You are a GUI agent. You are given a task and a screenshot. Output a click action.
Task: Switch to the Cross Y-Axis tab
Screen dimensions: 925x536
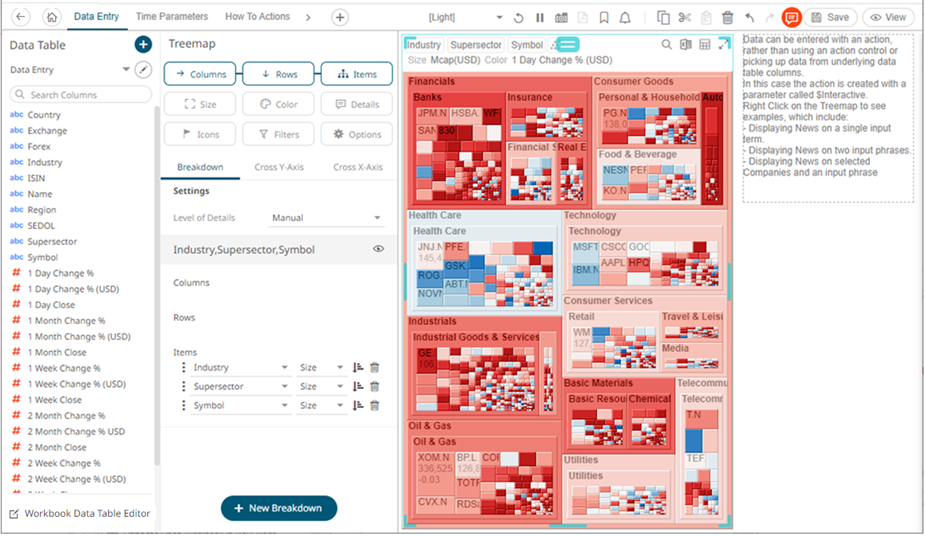click(279, 167)
